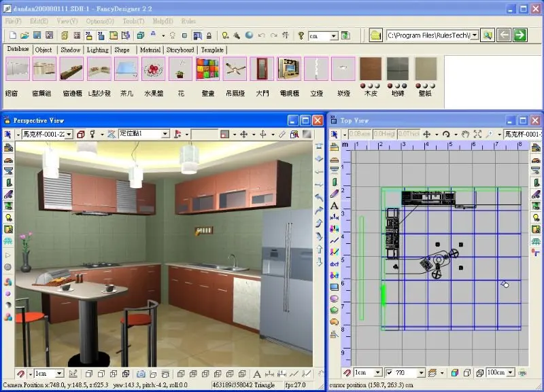The image size is (544, 392).
Task: Open the ??0 dropdown below Top View
Action: [421, 372]
